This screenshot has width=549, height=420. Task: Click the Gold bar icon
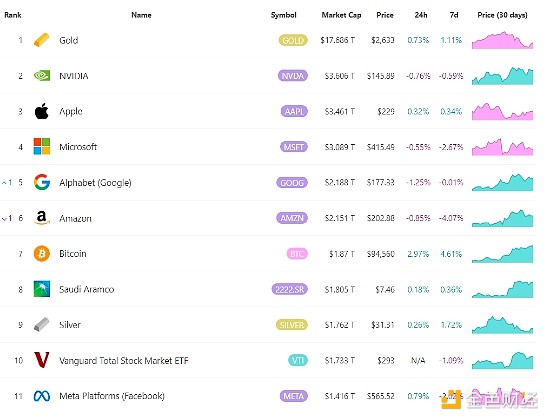point(42,40)
